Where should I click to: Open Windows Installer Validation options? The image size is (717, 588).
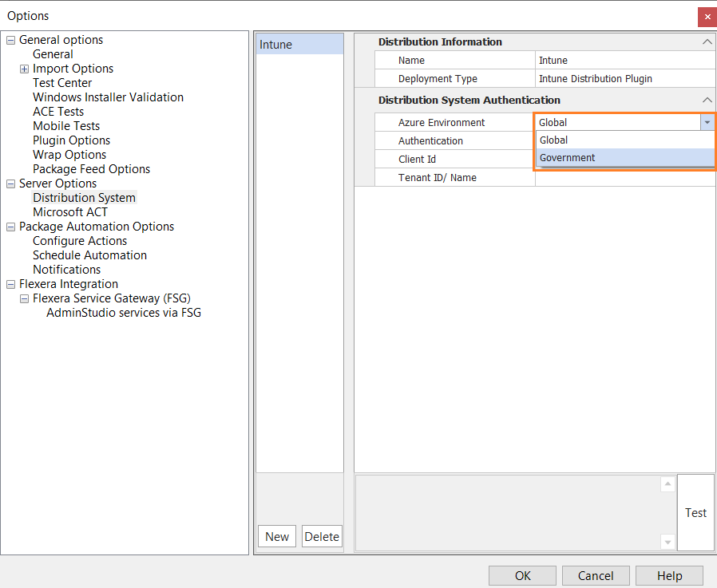point(108,97)
